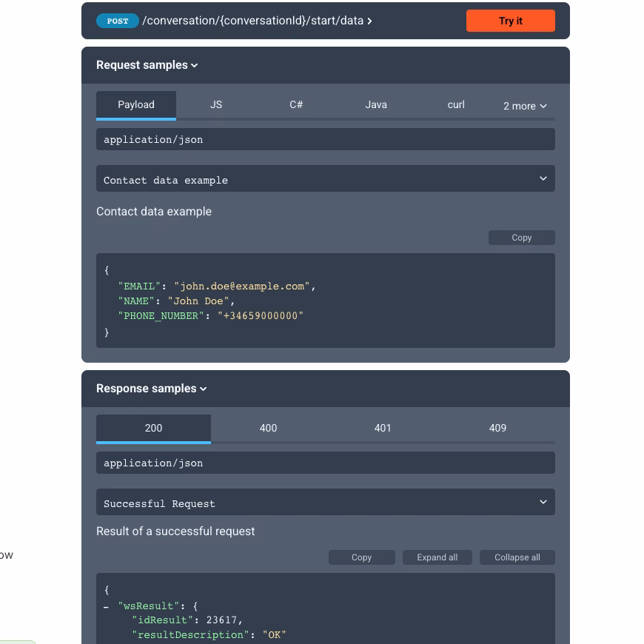Click the EMAIL value john.doe@example.com
Image resolution: width=644 pixels, height=644 pixels.
click(x=242, y=286)
